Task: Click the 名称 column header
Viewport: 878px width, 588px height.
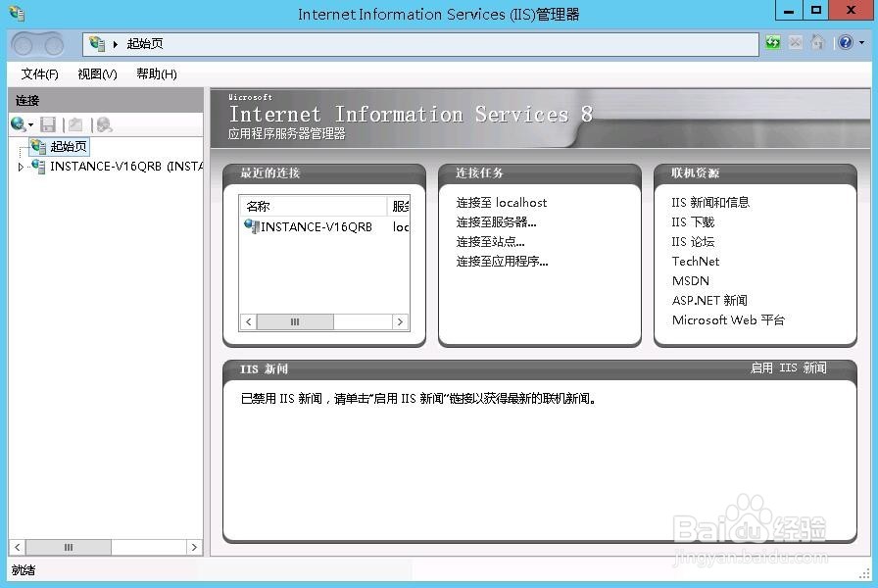Action: (x=313, y=206)
